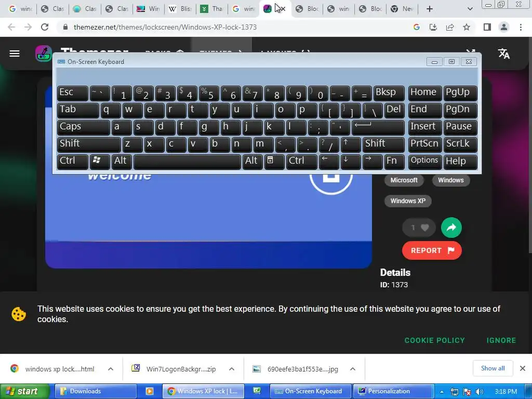Image resolution: width=532 pixels, height=399 pixels.
Task: Tap the Enter key on On-Screen Keyboard
Action: coord(378,127)
